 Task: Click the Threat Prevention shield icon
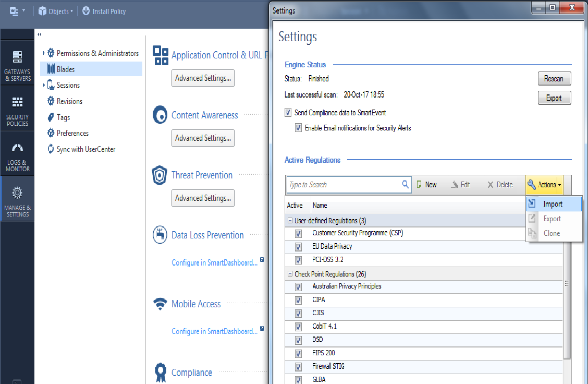point(160,175)
